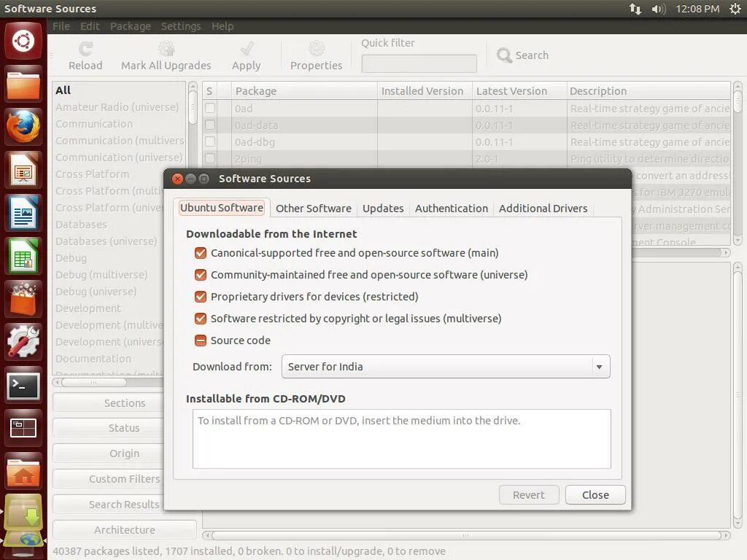The image size is (747, 560).
Task: Open the session gear menu in top panel
Action: [735, 9]
